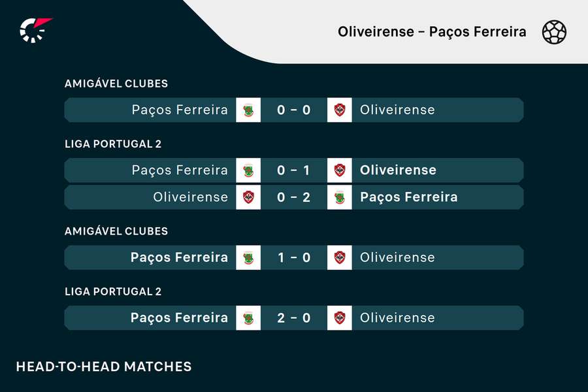This screenshot has width=588, height=392.
Task: Open the 'Oliveirense – Paços Ferreira' match title
Action: click(432, 31)
